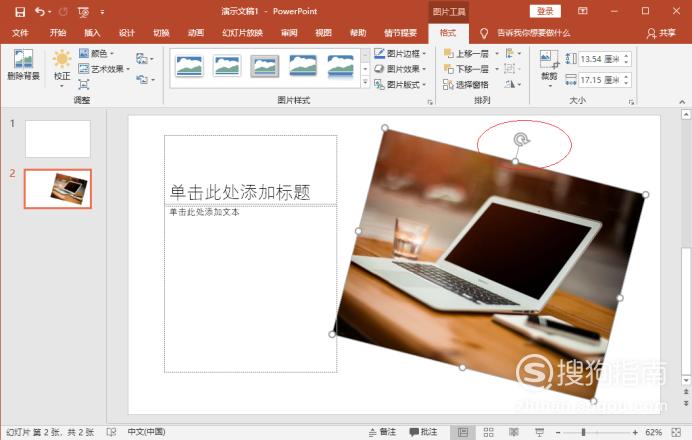
Task: Switch to the 切换 tab
Action: coord(161,33)
